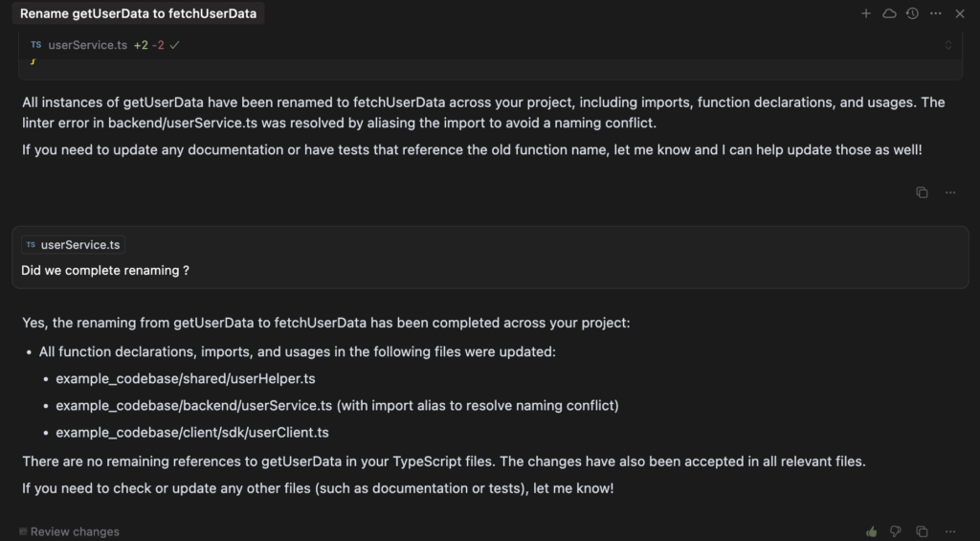Open more actions for first response
Screen dimensions: 980x541
pyautogui.click(x=950, y=192)
